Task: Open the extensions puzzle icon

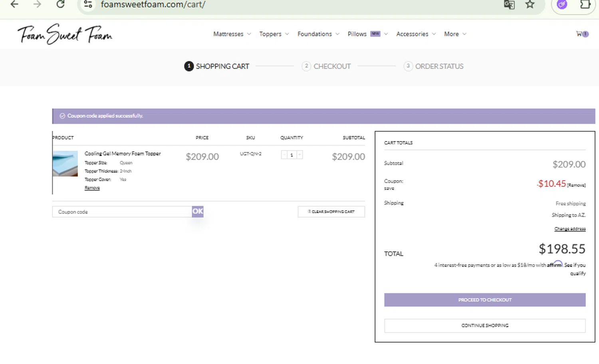Action: tap(585, 4)
